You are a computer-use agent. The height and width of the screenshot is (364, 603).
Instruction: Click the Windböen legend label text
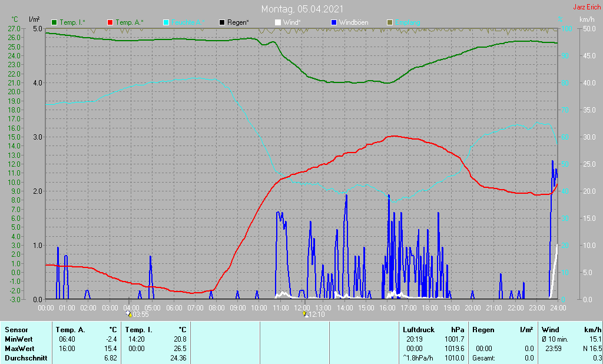354,22
